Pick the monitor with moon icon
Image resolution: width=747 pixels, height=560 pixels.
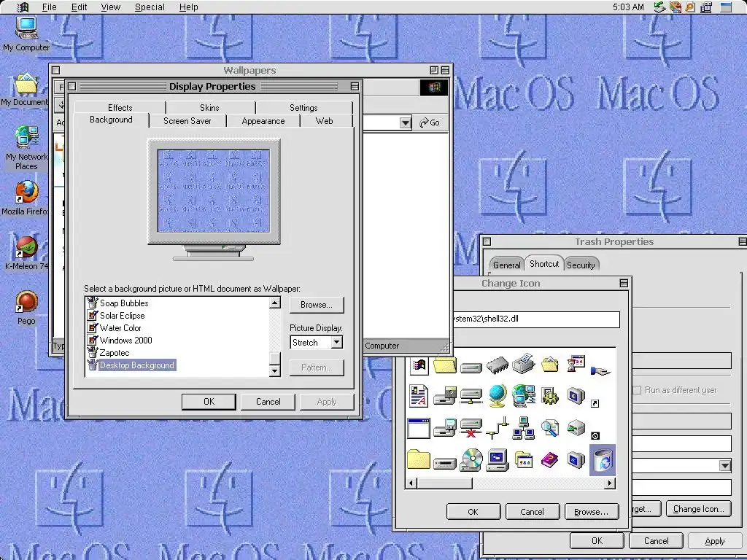point(576,396)
